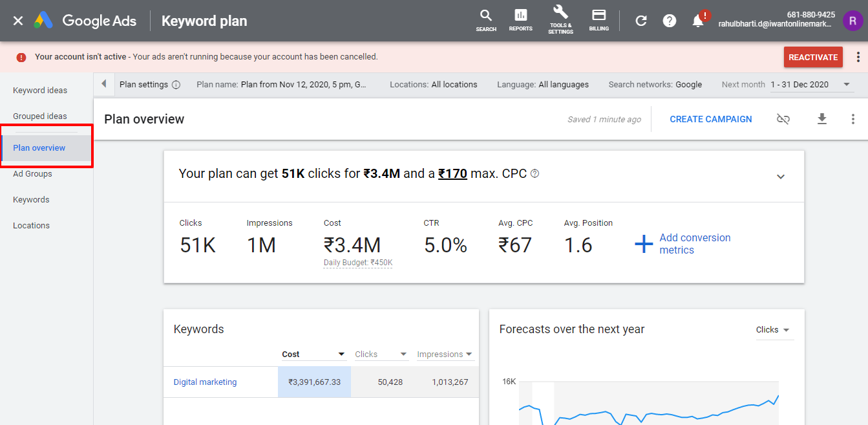Open the notifications bell
The width and height of the screenshot is (868, 425).
click(x=699, y=20)
